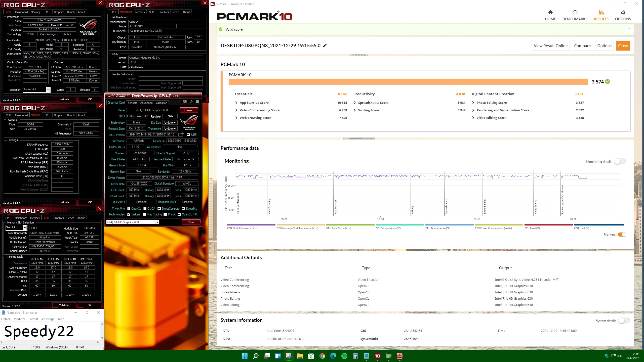Toggle the Monitoring details switch
This screenshot has height=362, width=644.
pos(620,162)
